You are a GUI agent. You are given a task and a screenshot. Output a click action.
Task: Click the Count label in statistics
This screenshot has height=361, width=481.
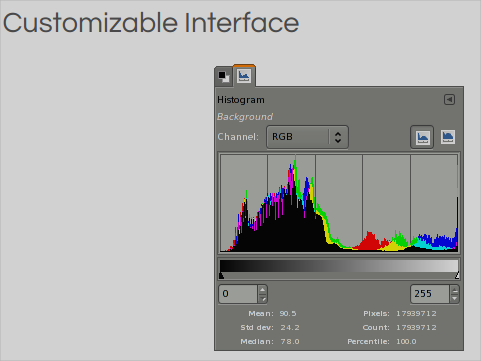click(x=376, y=327)
